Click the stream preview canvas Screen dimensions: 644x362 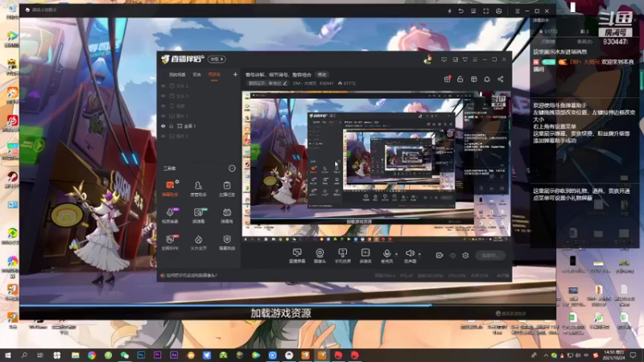tap(376, 167)
